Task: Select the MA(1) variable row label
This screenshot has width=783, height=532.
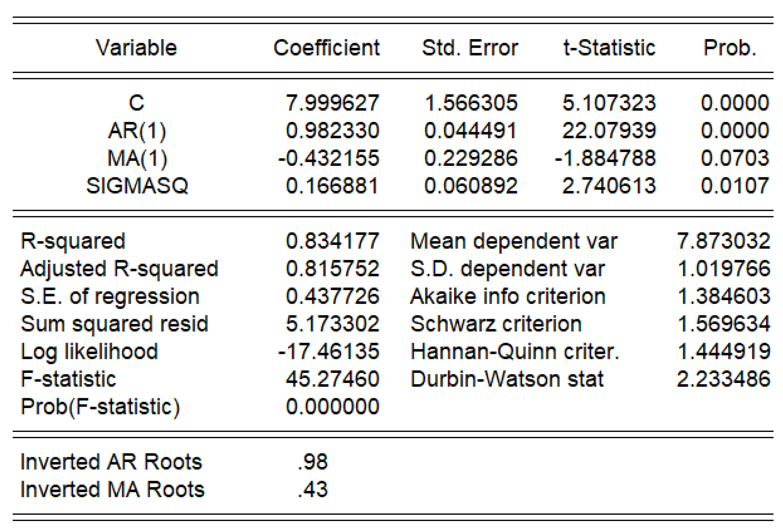Action: click(137, 158)
